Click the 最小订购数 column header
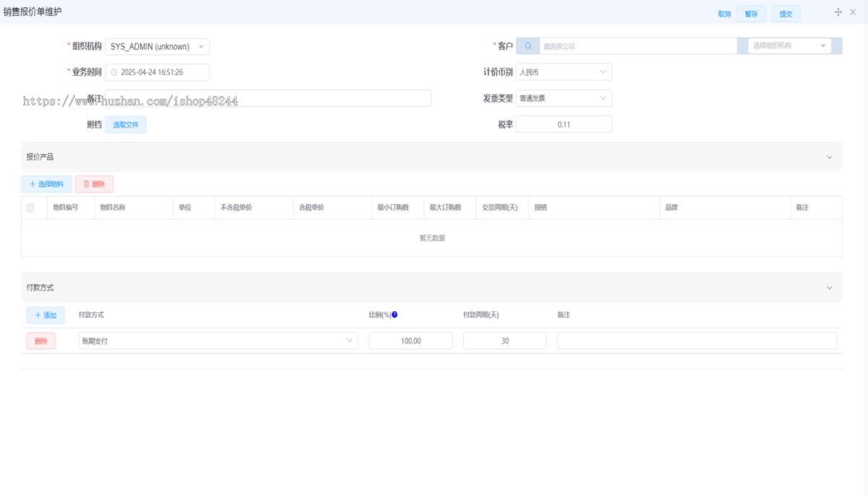This screenshot has width=868, height=496. pos(393,208)
